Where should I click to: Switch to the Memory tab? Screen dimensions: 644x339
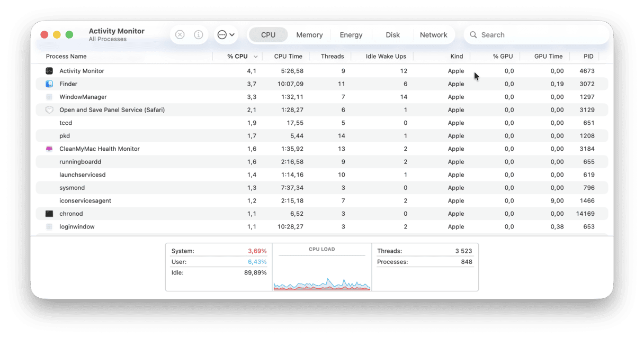(309, 34)
